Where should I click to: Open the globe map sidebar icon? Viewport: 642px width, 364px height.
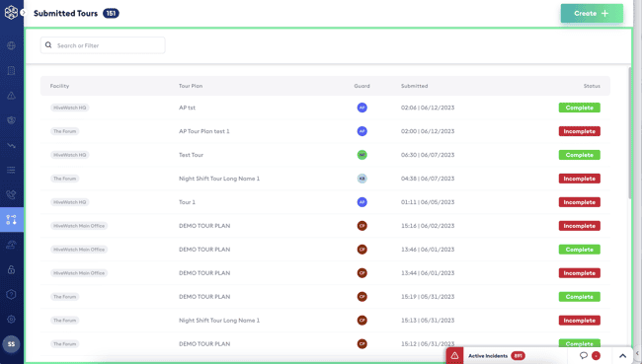point(12,45)
